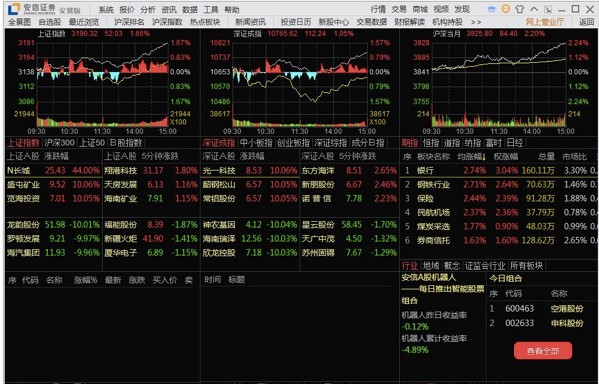The width and height of the screenshot is (599, 384).
Task: Open 投资日历 in the toolbar
Action: click(x=296, y=22)
